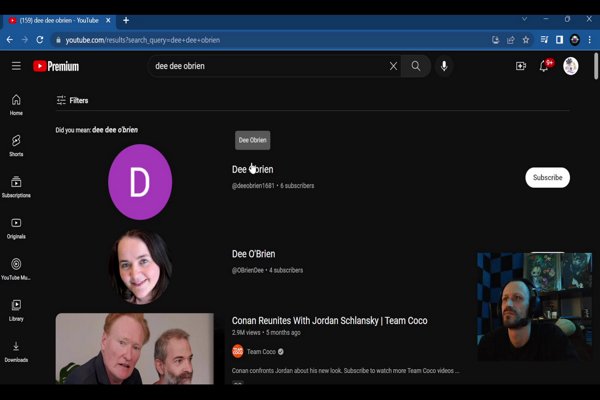This screenshot has height=400, width=600.
Task: Open the Dee Obrien channel title
Action: tap(253, 169)
